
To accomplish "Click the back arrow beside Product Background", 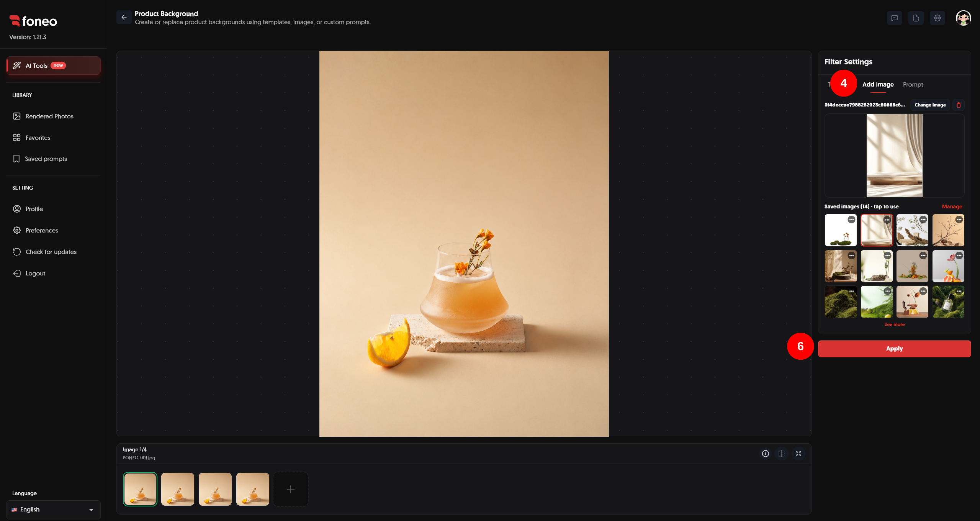I will pos(124,17).
